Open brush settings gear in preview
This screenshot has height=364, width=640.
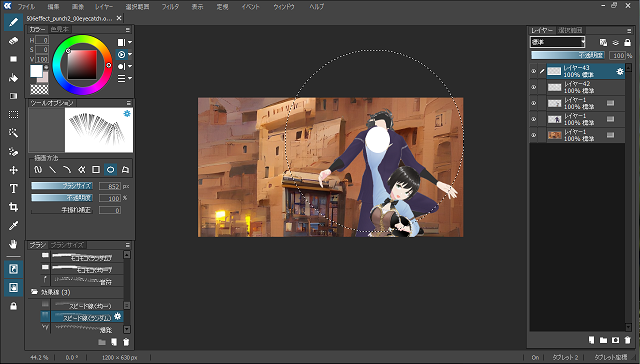[127, 113]
